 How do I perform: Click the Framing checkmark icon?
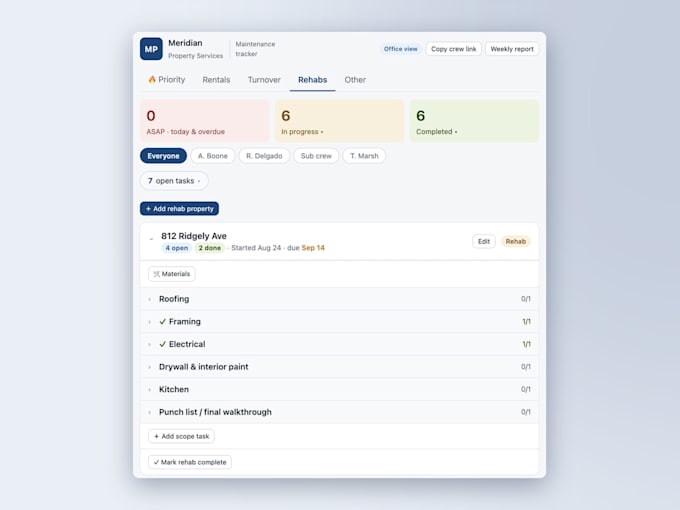163,321
